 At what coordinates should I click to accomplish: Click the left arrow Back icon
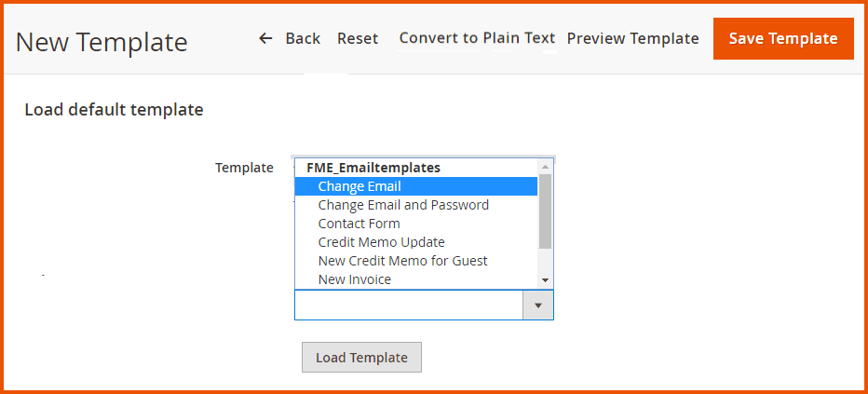coord(265,38)
